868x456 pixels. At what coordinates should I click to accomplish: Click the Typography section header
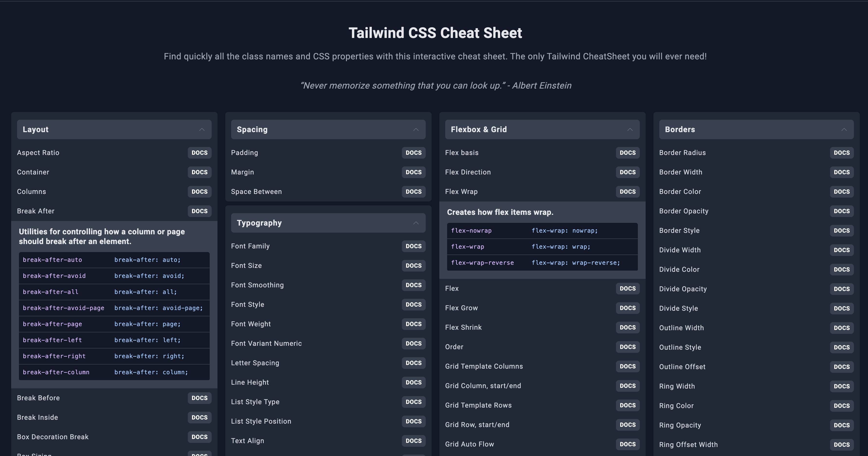(260, 223)
